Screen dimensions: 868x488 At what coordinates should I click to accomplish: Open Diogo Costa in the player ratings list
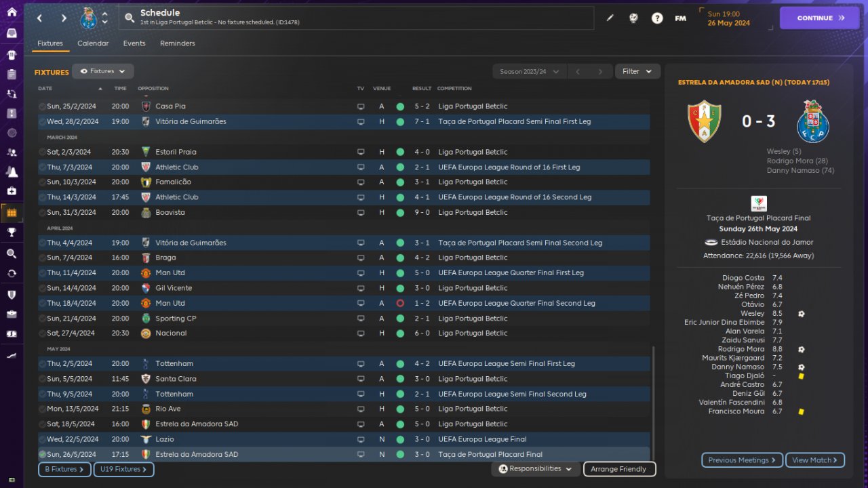[x=743, y=278]
